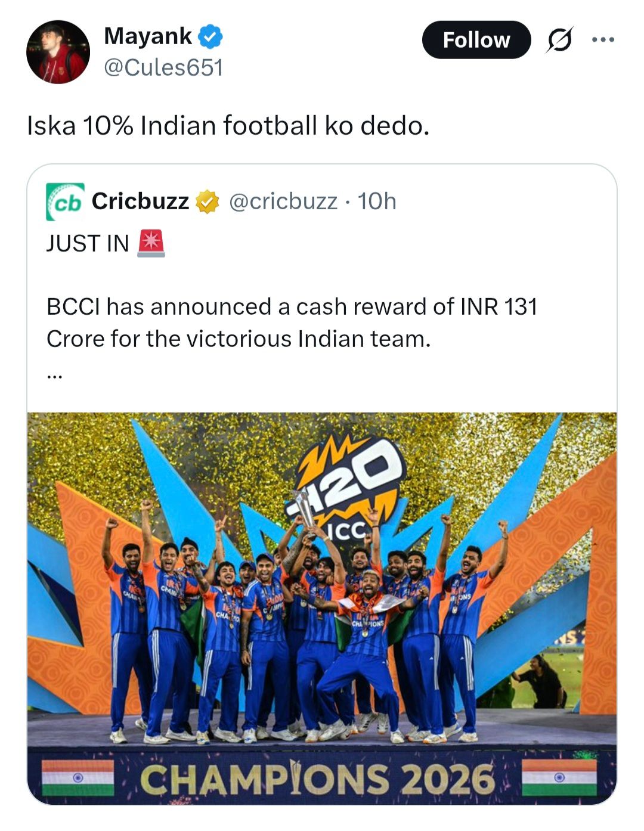The image size is (644, 831).
Task: Expand the quoted post's truncated text ellipsis
Action: coord(54,376)
